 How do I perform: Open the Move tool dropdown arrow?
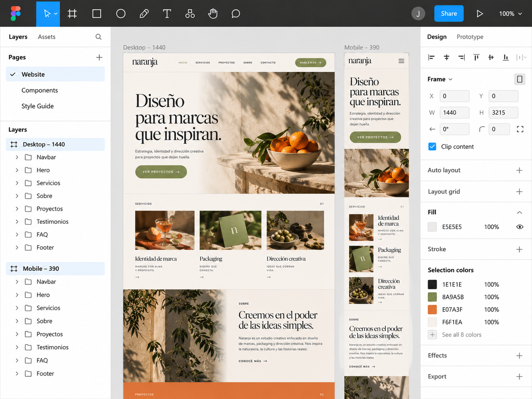pos(56,14)
